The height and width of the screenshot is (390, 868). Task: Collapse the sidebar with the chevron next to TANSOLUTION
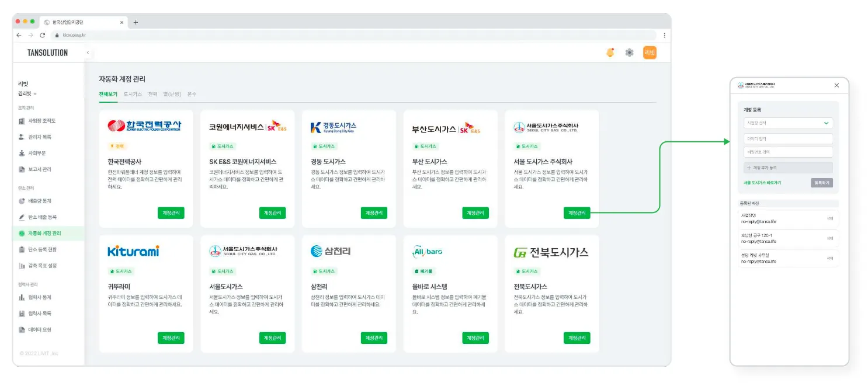(88, 53)
